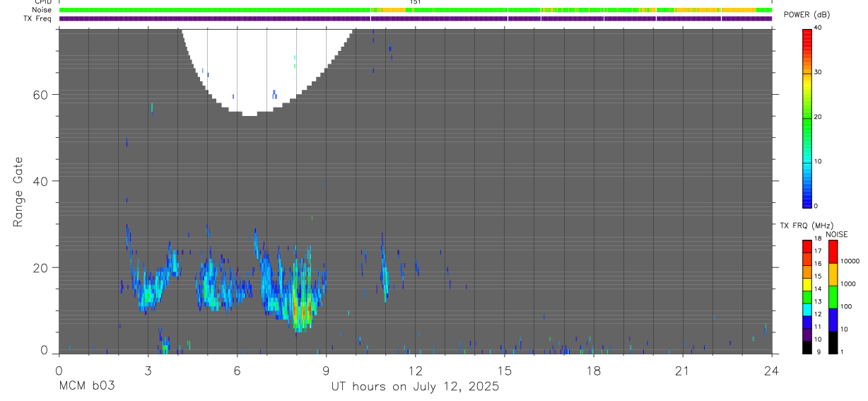The height and width of the screenshot is (401, 868).
Task: Click the MCM b03 radar beam label
Action: [86, 387]
